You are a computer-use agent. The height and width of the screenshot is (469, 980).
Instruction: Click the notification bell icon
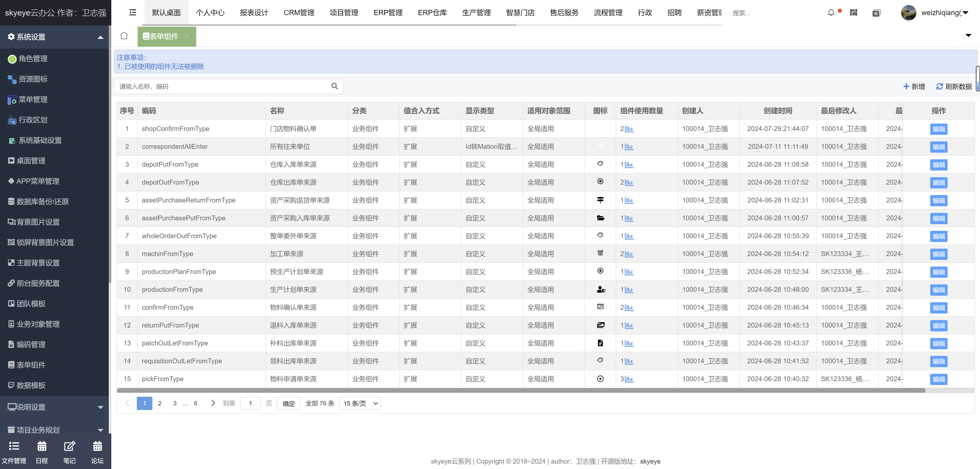(x=831, y=13)
